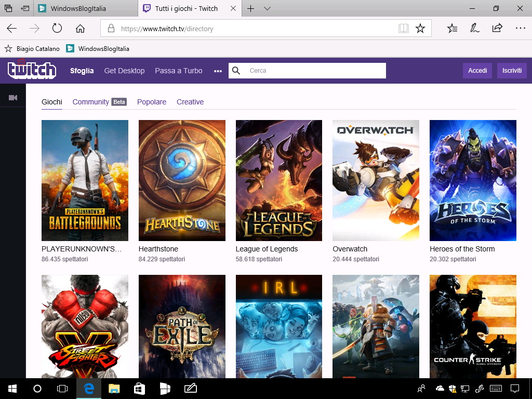The image size is (532, 399).
Task: Show tabs you've set aside
Action: (8, 8)
